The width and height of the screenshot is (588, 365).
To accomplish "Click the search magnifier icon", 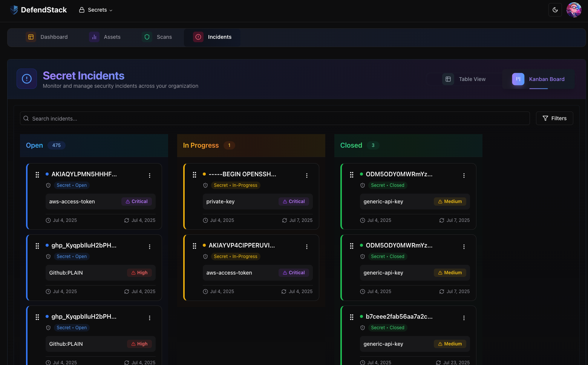I will (x=26, y=118).
